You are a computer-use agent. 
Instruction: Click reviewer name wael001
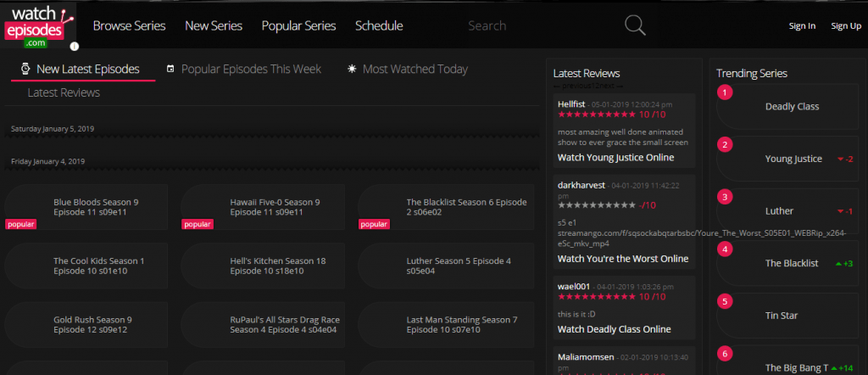point(574,287)
